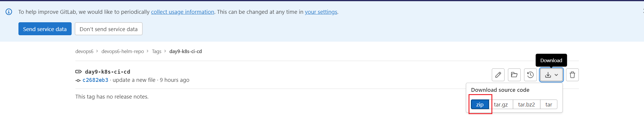
Task: Download source code as zip
Action: pos(480,104)
